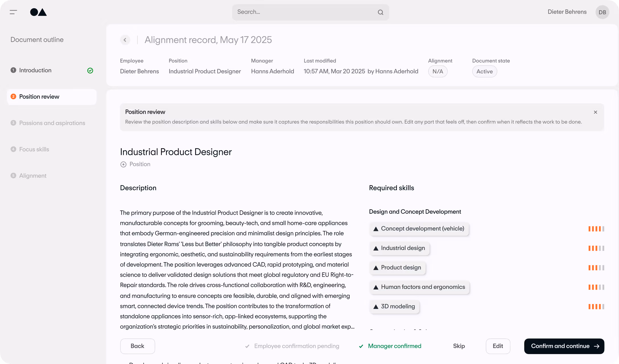Viewport: 619px width, 364px height.
Task: Click Industrial Product Designer main heading
Action: [x=176, y=152]
